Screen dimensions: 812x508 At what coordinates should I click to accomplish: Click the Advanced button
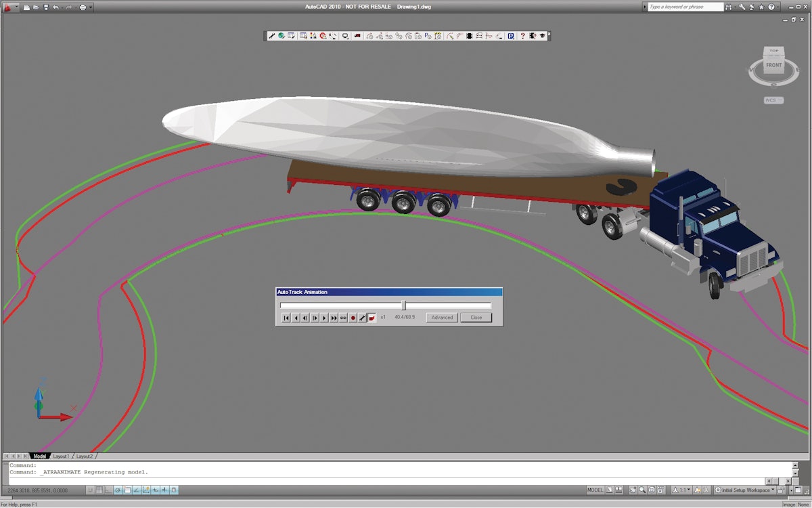442,318
